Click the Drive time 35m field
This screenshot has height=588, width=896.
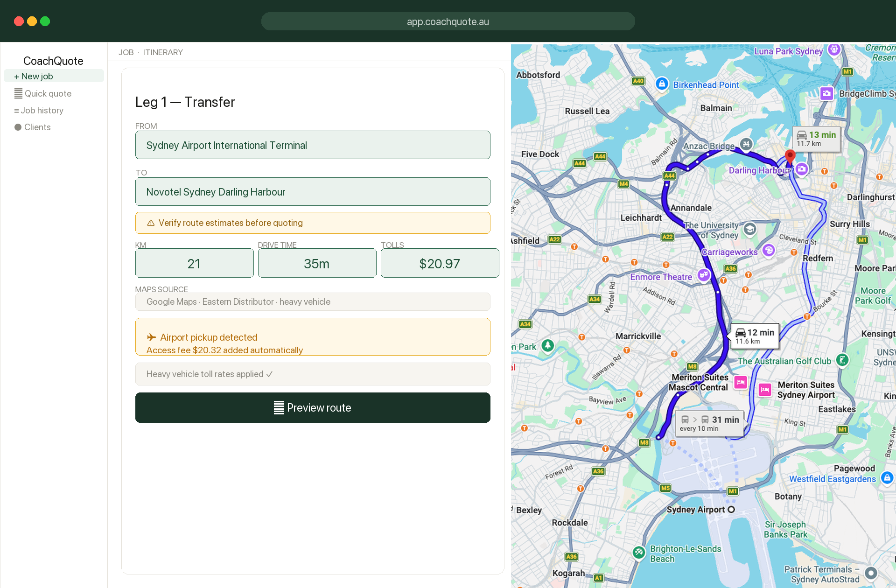[317, 264]
